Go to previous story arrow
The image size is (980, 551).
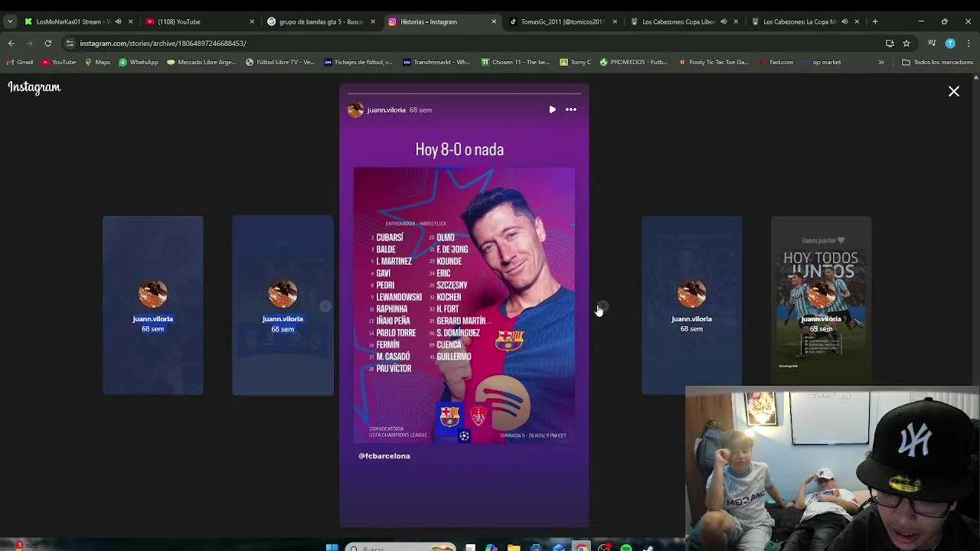pyautogui.click(x=325, y=307)
